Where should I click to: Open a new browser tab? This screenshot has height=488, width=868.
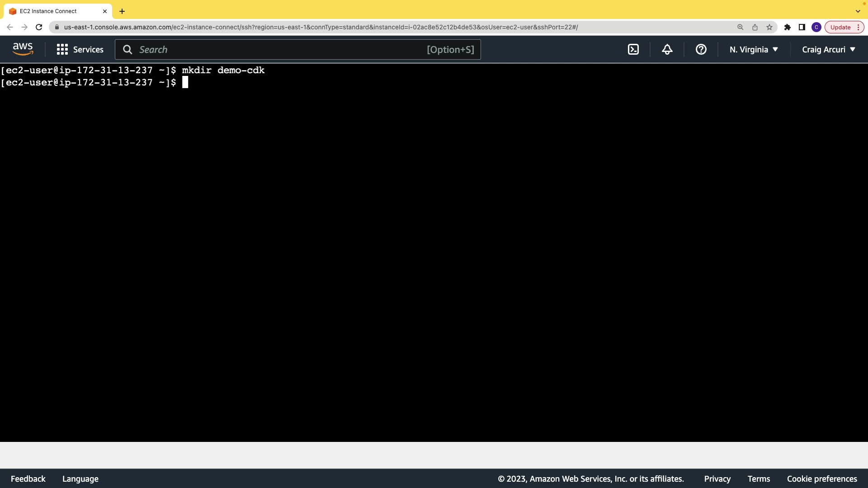(x=122, y=11)
